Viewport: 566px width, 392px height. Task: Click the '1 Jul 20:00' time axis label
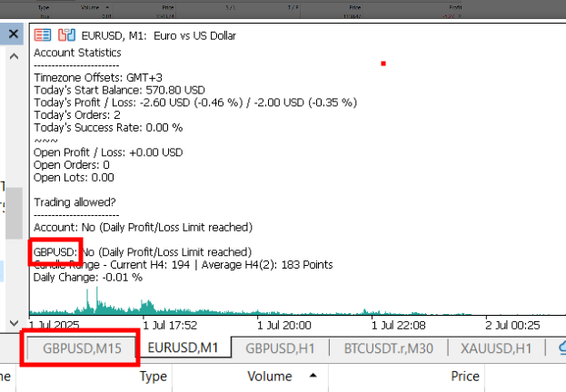pos(284,326)
